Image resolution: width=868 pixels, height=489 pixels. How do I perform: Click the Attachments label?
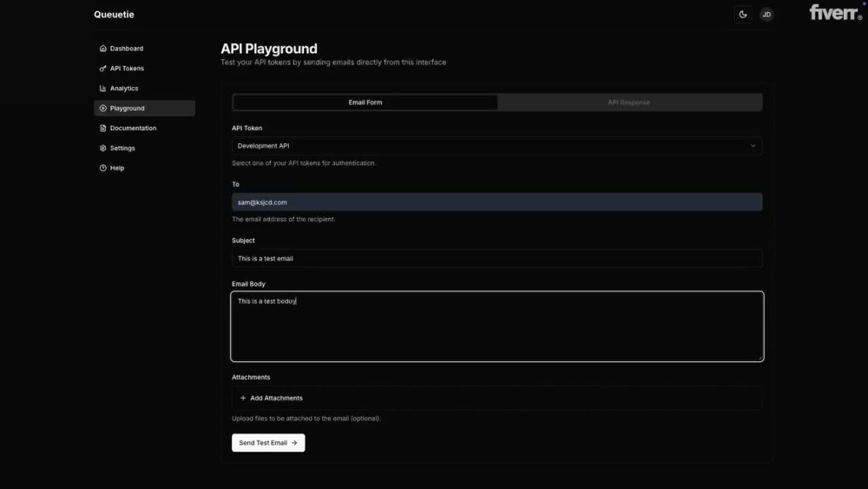click(251, 377)
